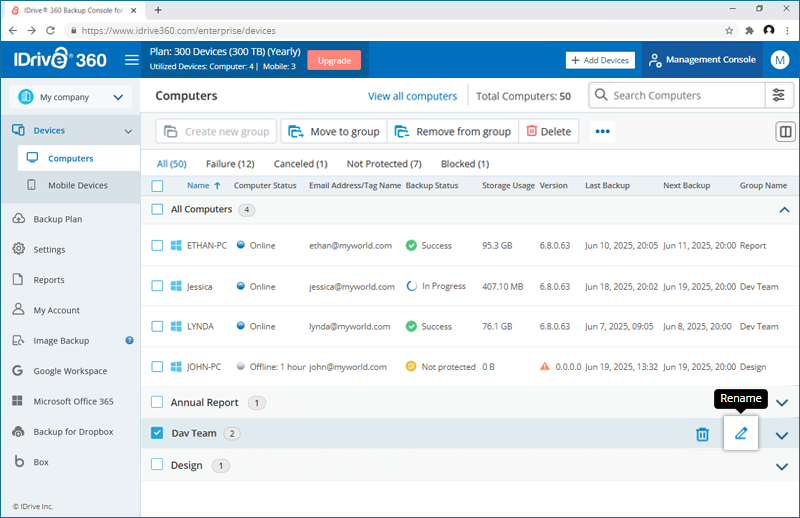Click the Upgrade button
The height and width of the screenshot is (518, 800).
334,60
